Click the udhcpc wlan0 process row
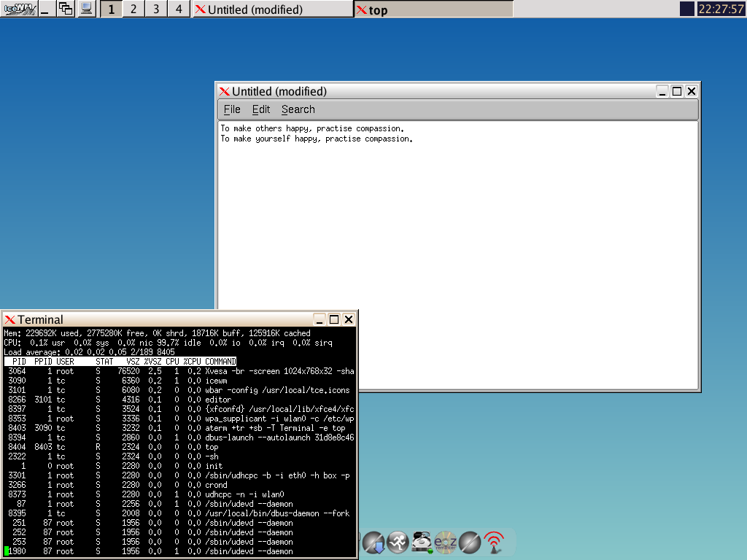Viewport: 747px width, 560px height. [179, 494]
